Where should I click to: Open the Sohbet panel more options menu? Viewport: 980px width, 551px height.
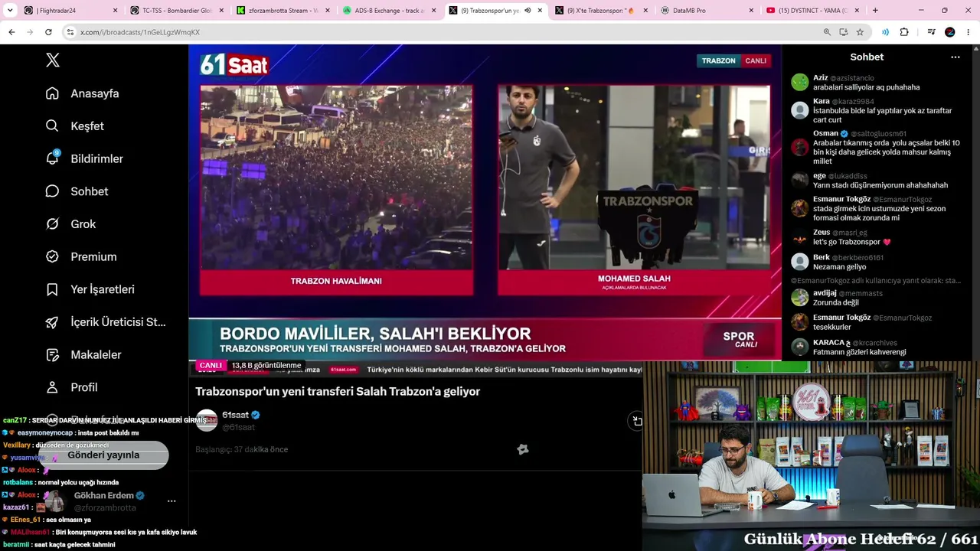click(x=955, y=57)
